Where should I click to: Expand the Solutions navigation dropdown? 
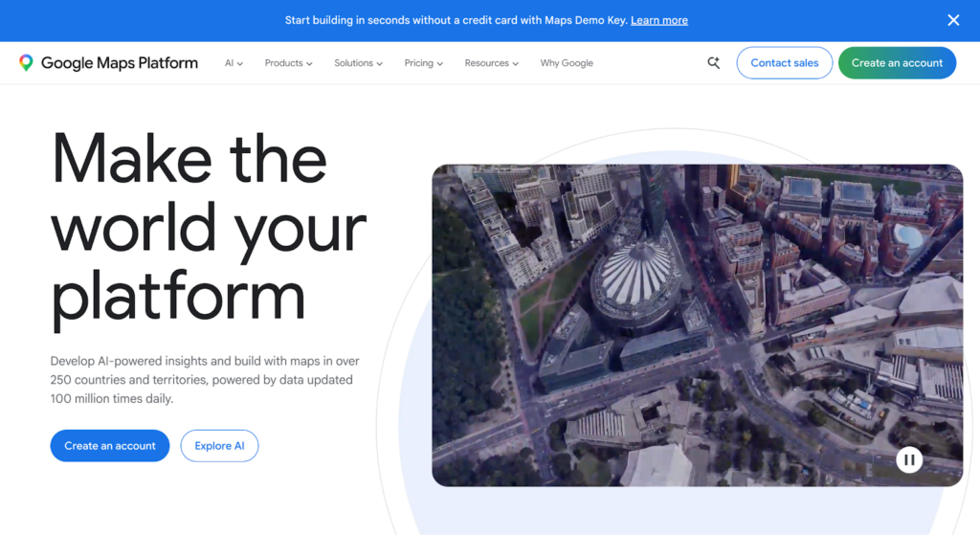click(x=358, y=63)
